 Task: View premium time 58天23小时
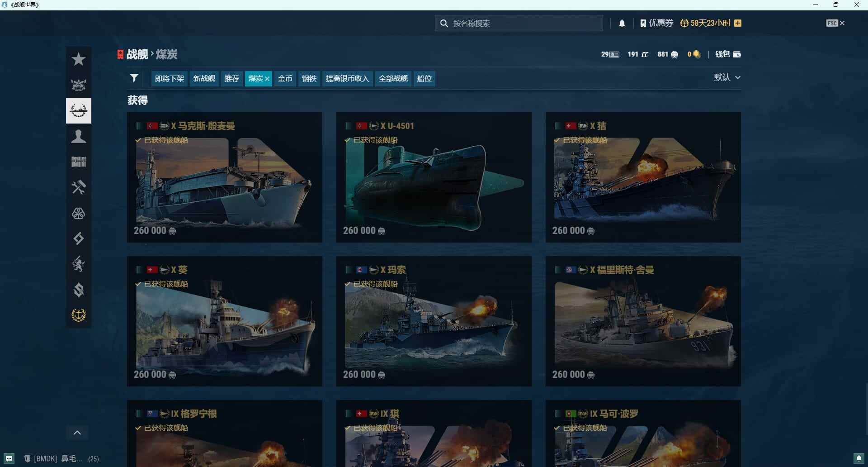tap(705, 23)
